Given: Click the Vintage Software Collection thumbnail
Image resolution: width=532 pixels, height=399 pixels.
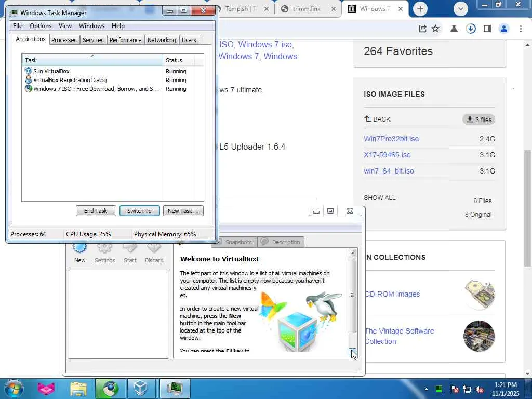Looking at the screenshot, I should [x=479, y=336].
